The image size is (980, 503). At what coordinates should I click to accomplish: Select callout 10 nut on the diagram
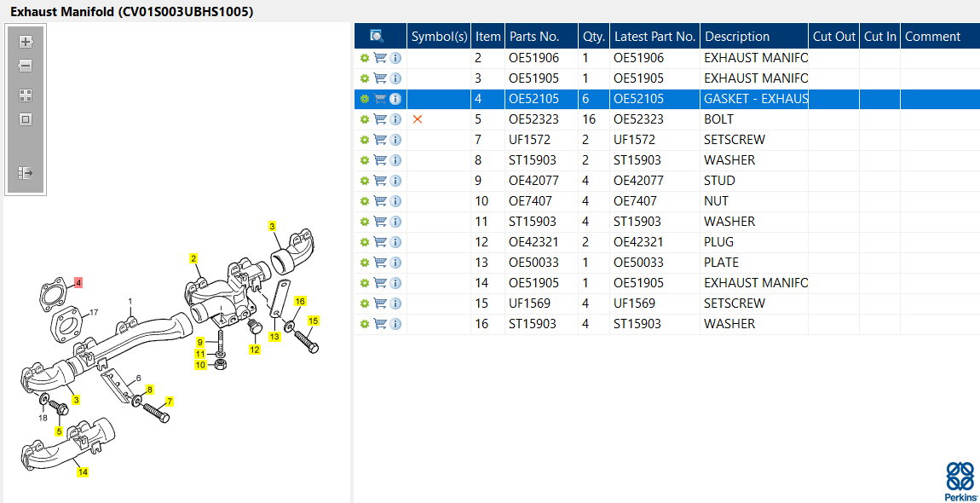coord(200,365)
